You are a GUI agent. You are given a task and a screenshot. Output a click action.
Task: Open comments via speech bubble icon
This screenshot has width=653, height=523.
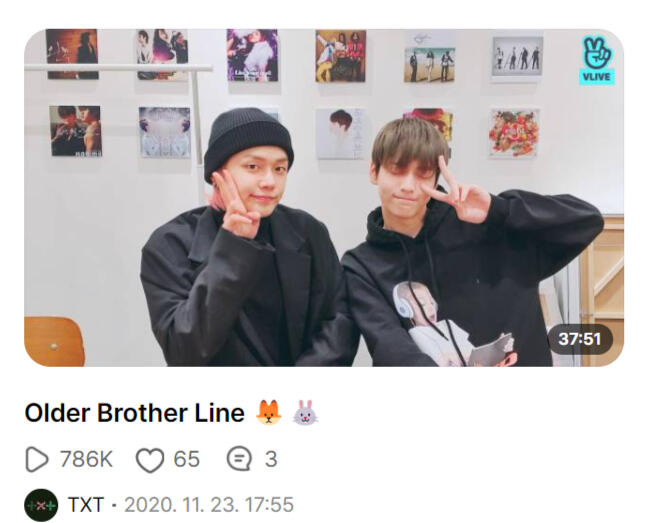click(239, 459)
